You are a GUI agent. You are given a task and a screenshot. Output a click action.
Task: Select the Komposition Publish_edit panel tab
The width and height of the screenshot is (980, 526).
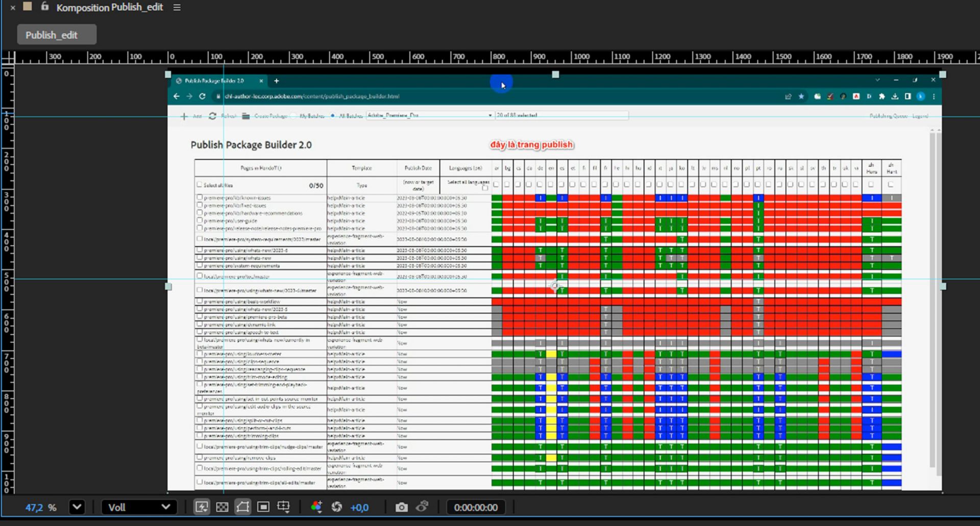(x=109, y=8)
